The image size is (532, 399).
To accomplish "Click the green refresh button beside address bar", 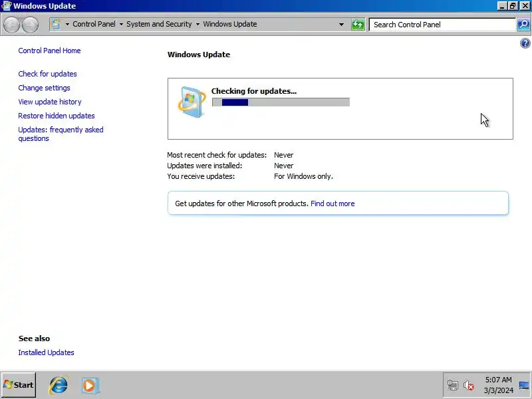I will click(x=358, y=25).
